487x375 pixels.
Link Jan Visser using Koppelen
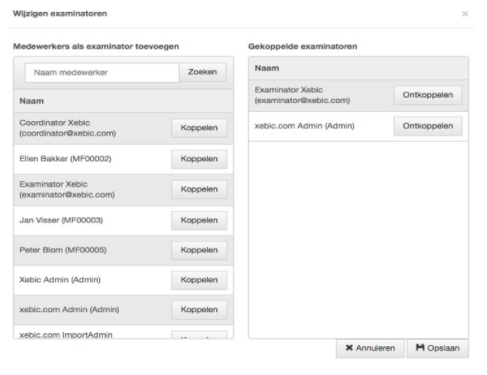coord(199,220)
